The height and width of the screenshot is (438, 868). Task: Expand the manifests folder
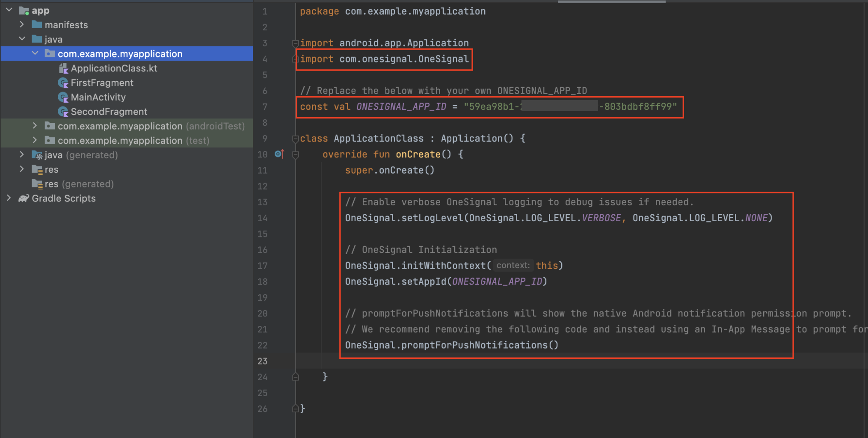[22, 24]
